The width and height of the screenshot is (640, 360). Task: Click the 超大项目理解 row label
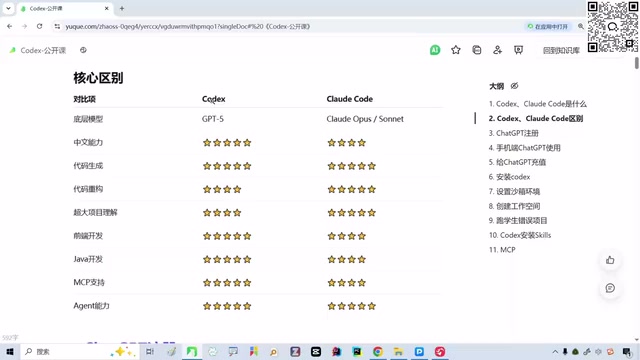96,212
